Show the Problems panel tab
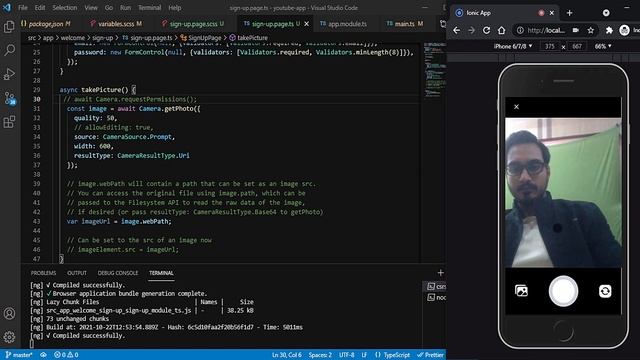The image size is (640, 360). pos(43,273)
